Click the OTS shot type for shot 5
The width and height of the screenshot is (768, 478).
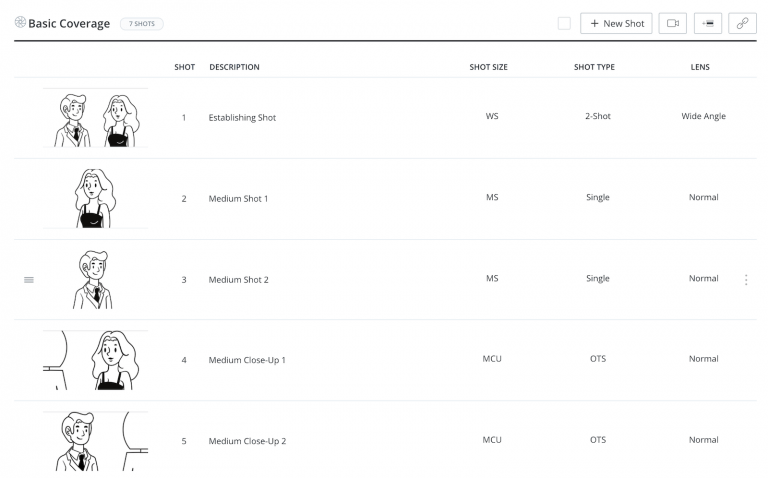coord(597,440)
